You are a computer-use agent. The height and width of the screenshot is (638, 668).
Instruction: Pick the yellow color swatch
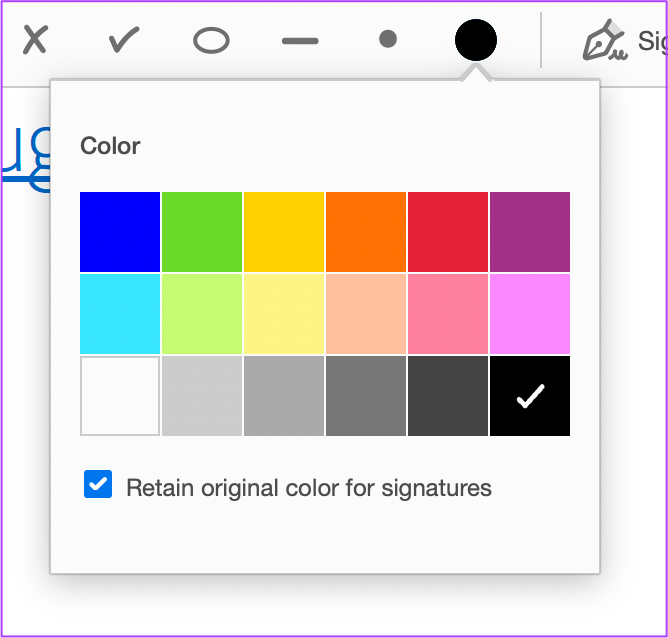point(284,232)
